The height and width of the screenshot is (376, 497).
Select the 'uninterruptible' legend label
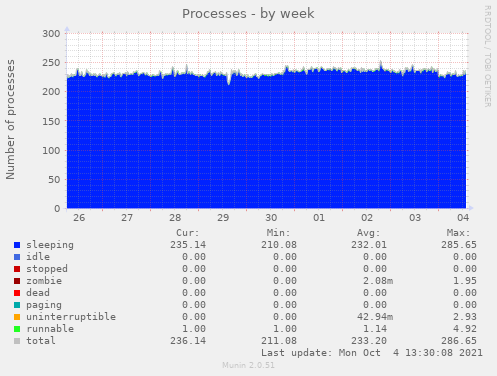pyautogui.click(x=71, y=317)
